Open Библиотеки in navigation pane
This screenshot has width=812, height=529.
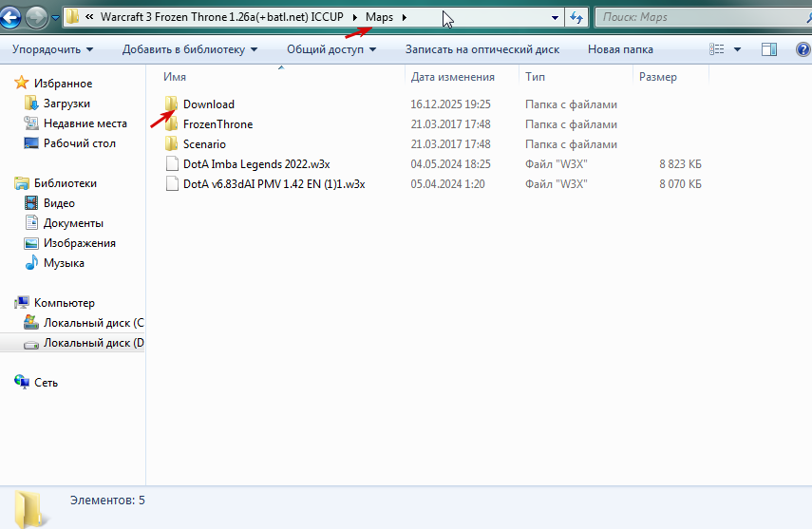pos(66,183)
